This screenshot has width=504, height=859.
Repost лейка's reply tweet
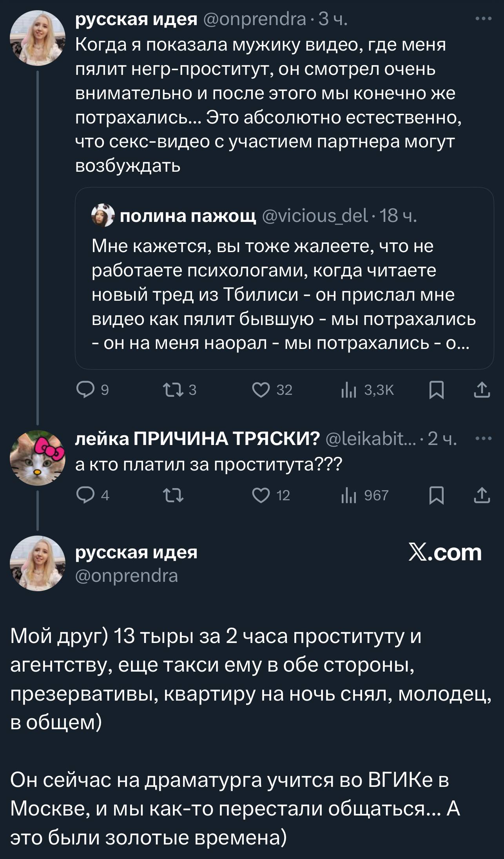[173, 496]
